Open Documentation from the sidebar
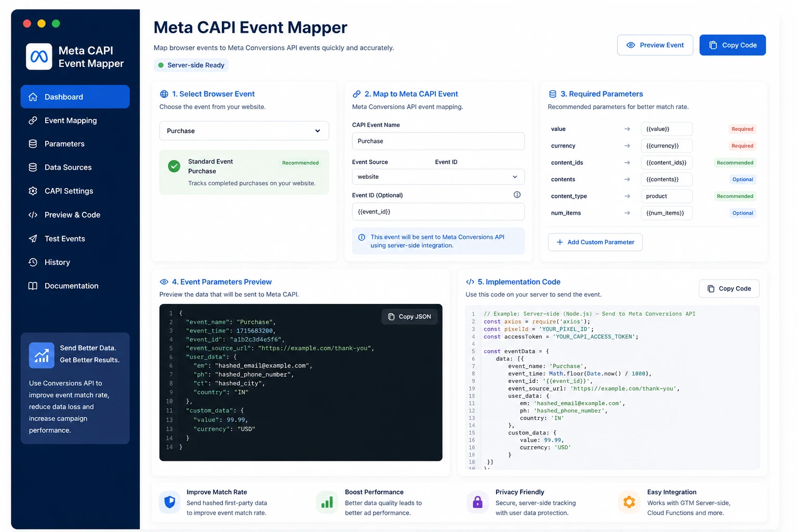Screen dimensions: 798x532 tap(75, 286)
